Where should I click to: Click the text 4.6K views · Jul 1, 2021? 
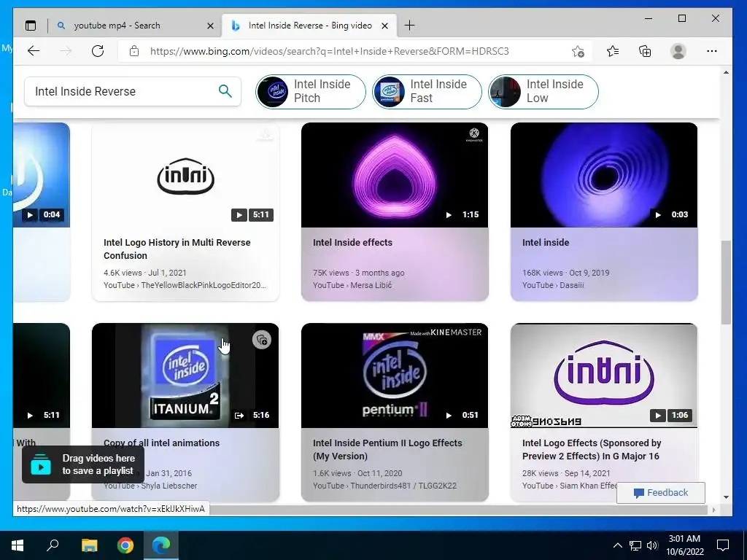pos(145,273)
